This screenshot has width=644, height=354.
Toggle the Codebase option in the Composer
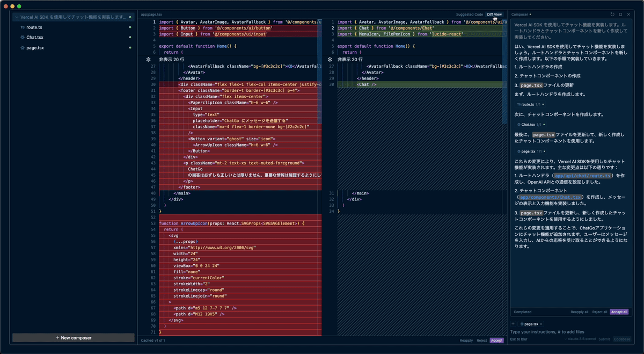[622, 339]
